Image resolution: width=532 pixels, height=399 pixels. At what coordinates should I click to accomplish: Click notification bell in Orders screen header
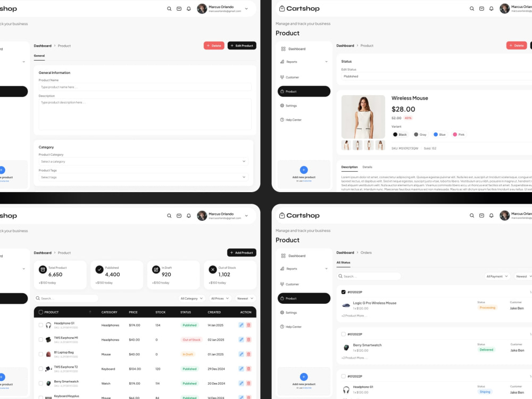pos(491,215)
